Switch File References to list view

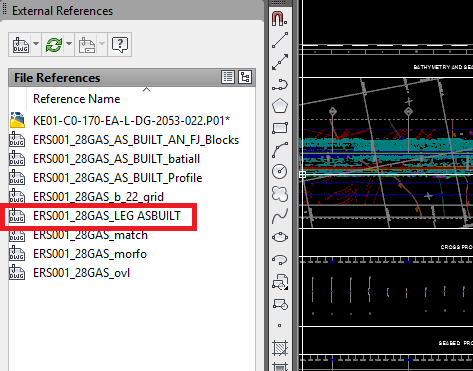click(228, 77)
